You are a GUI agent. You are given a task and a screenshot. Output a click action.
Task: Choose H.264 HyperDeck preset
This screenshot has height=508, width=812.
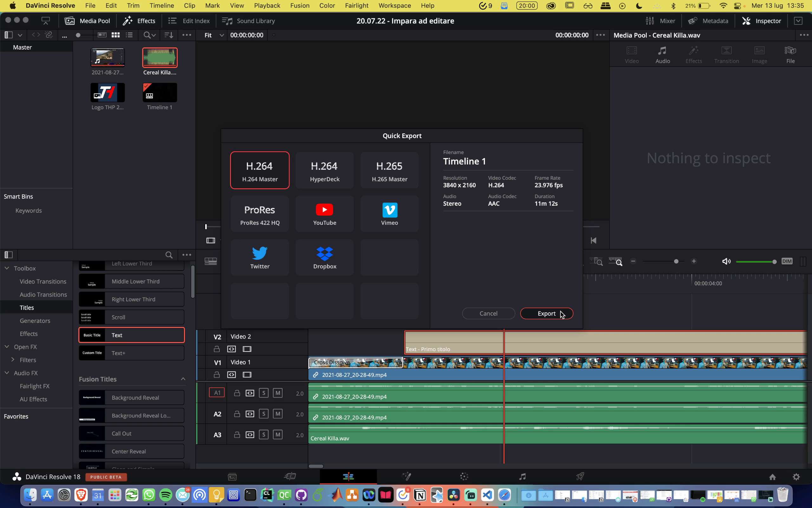324,170
